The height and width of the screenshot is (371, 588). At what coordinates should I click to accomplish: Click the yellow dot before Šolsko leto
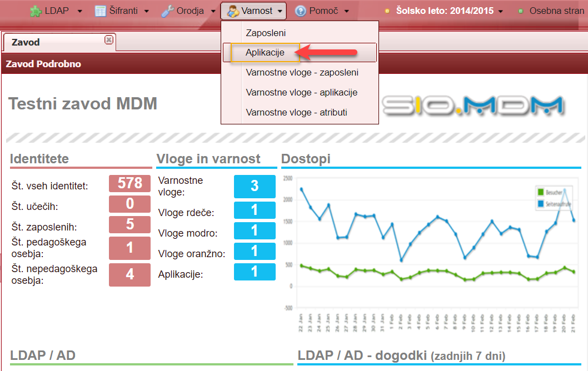[387, 11]
